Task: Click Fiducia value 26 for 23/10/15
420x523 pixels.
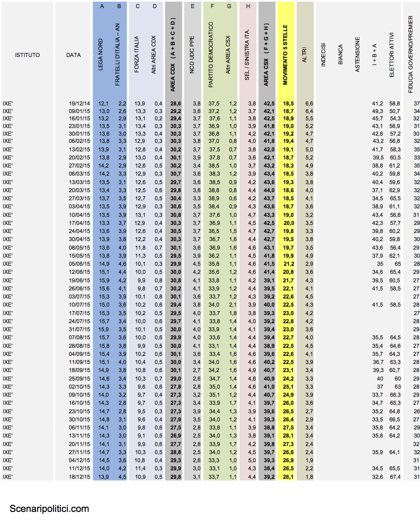Action: point(417,411)
